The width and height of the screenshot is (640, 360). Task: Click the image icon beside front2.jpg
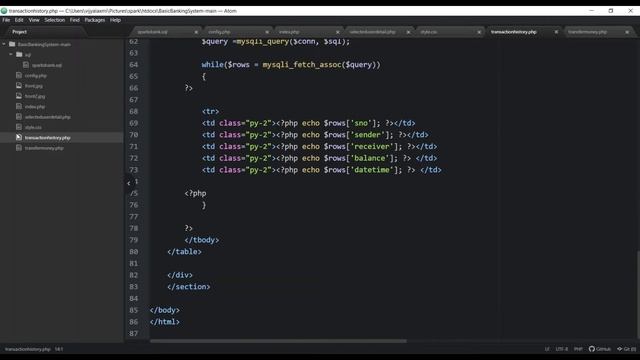tap(19, 96)
